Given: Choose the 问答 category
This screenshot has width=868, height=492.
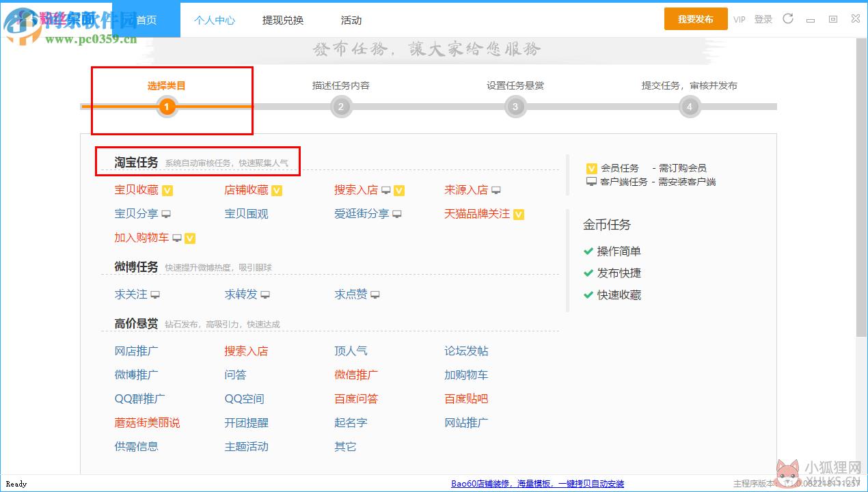Looking at the screenshot, I should point(235,375).
